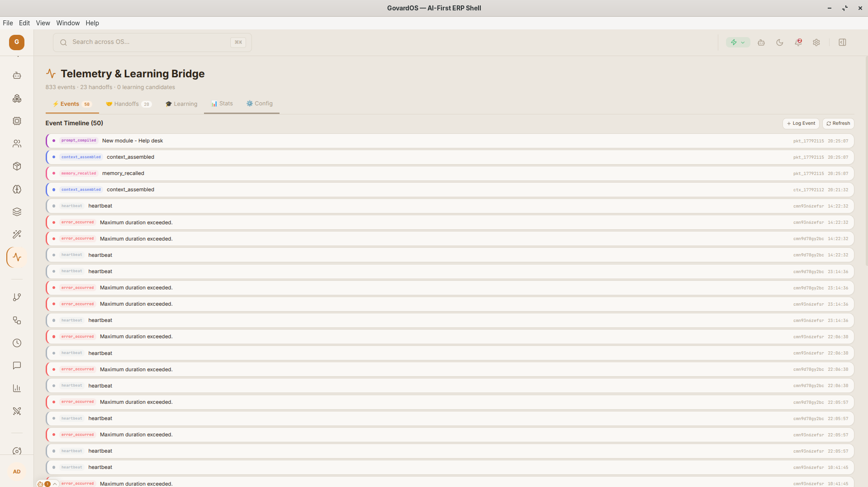Open the Learning tab

tap(181, 104)
